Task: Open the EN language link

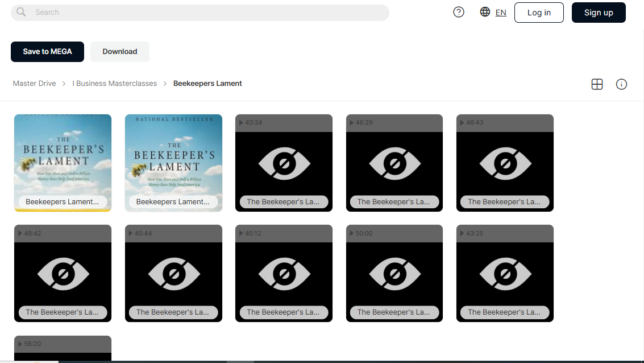Action: coord(501,13)
